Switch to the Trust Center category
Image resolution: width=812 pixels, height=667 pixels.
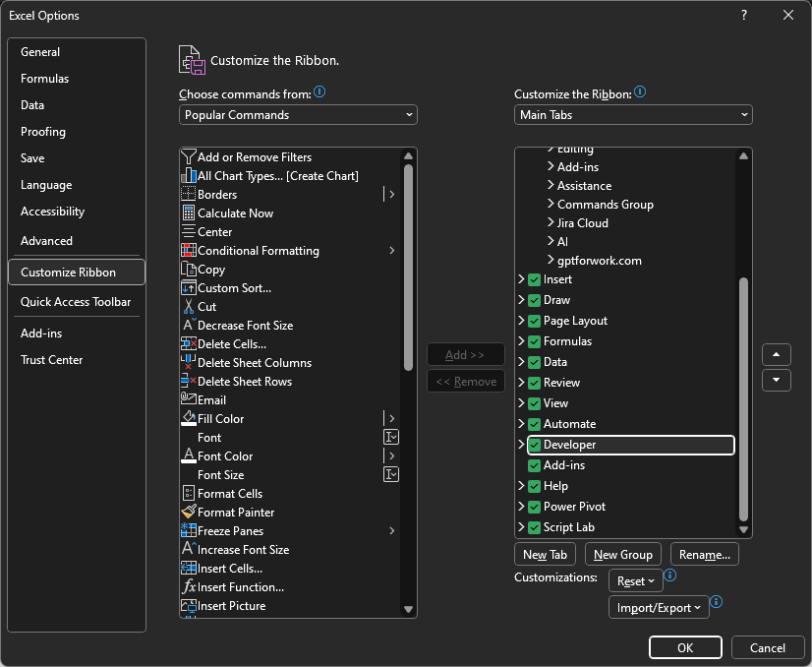coord(52,360)
